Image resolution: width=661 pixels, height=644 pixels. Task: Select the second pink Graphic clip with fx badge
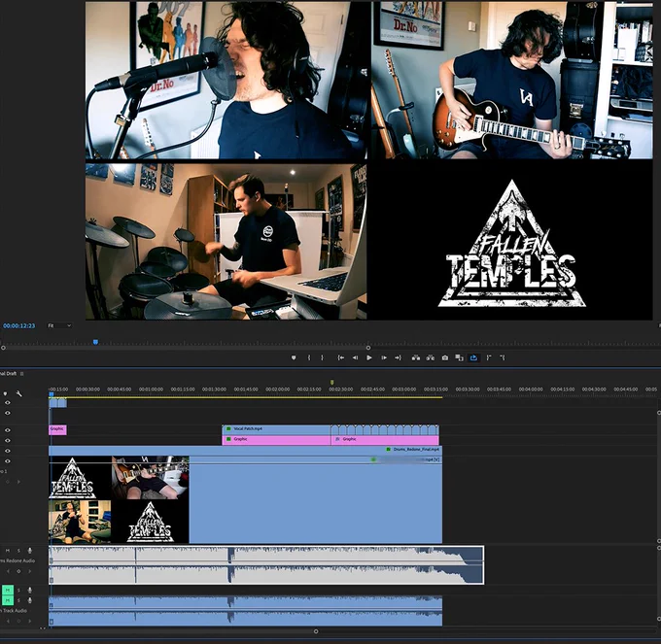(385, 439)
